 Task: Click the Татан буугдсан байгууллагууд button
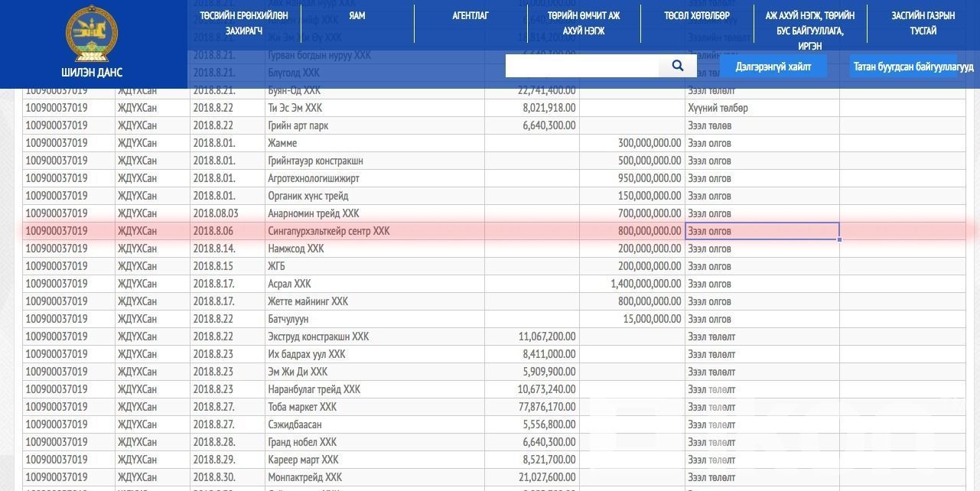(913, 67)
